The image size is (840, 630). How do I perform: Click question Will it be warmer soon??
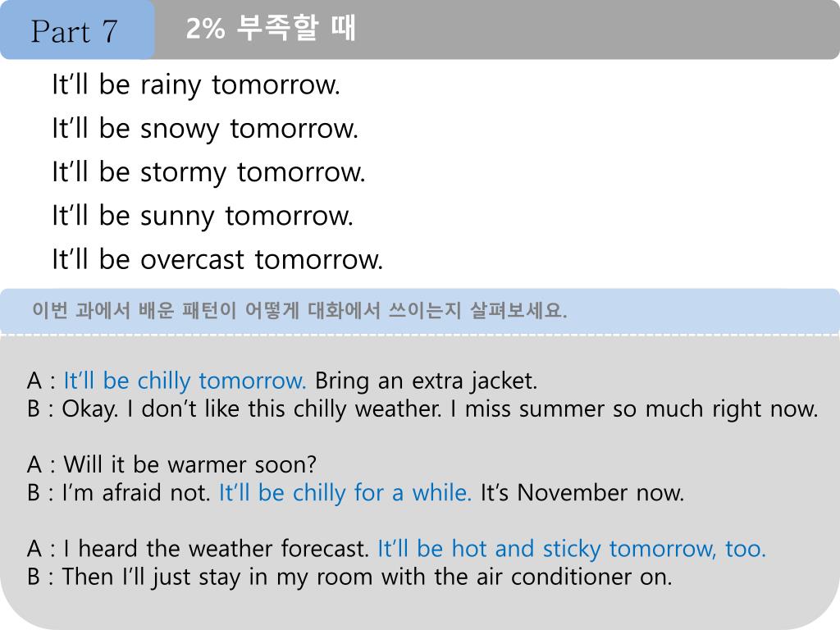click(x=189, y=464)
